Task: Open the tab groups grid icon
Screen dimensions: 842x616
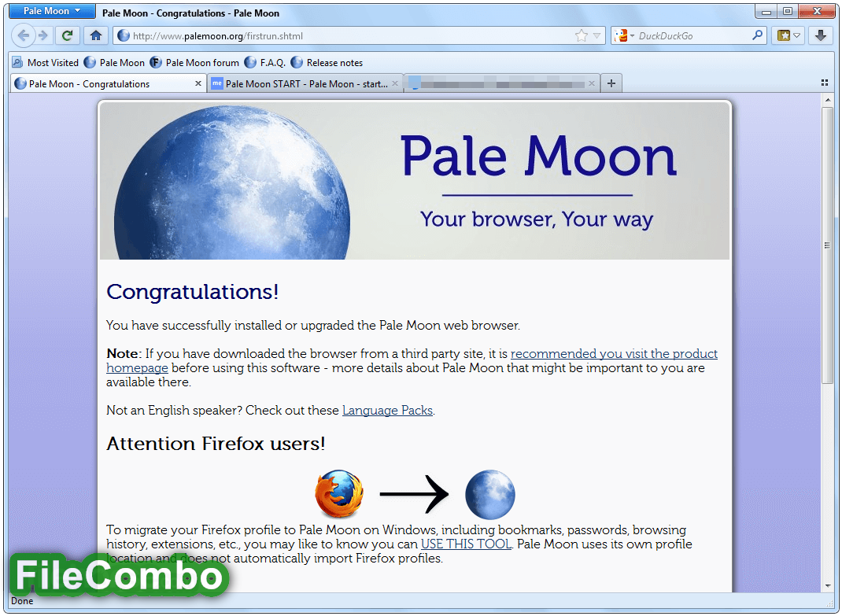Action: coord(824,83)
